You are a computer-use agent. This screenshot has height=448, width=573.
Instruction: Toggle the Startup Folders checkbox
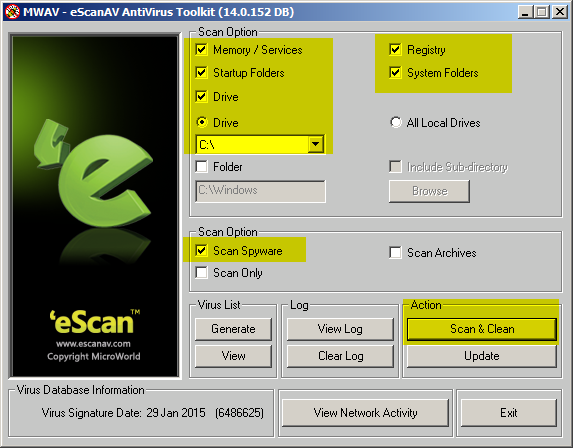coord(202,72)
